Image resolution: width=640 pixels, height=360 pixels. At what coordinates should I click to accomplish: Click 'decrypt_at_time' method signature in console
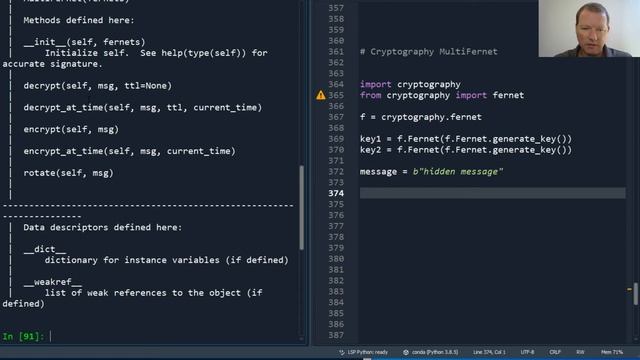point(142,107)
